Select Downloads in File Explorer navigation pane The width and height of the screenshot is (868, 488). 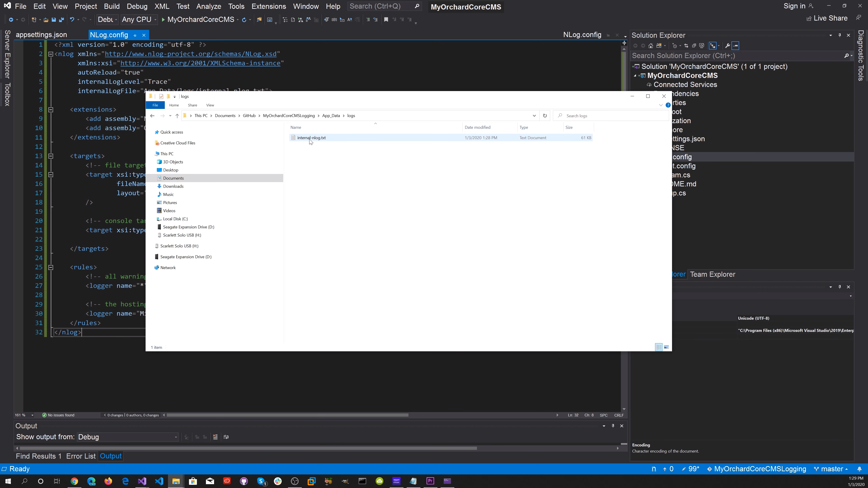pyautogui.click(x=173, y=186)
